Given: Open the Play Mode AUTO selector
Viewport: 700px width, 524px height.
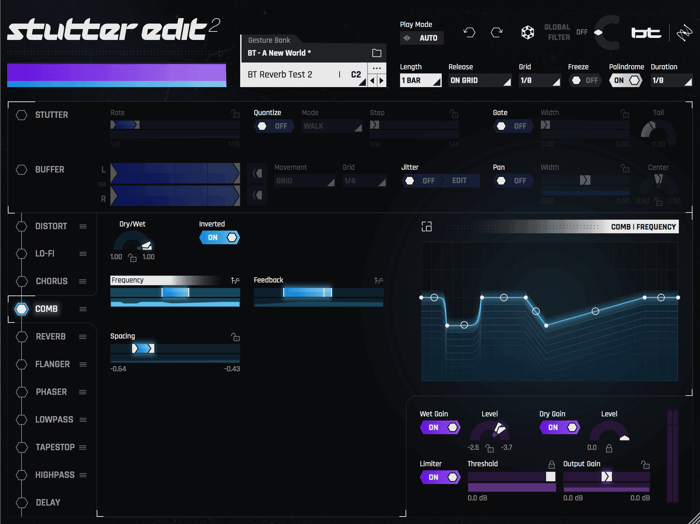Looking at the screenshot, I should 422,38.
